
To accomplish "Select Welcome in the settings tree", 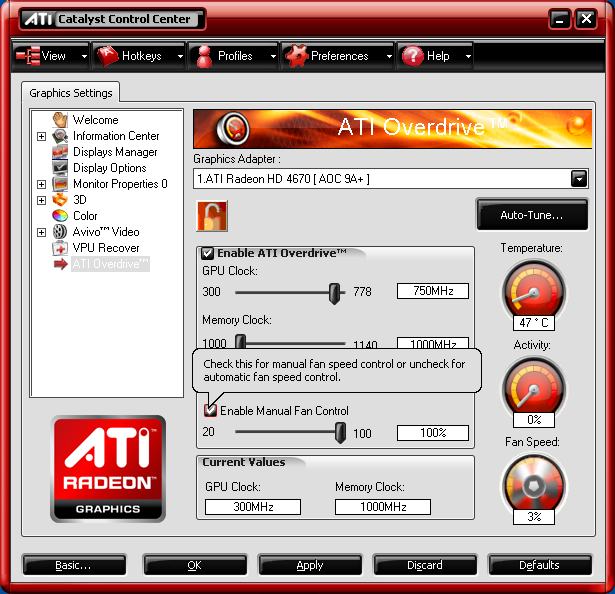I will pos(95,120).
